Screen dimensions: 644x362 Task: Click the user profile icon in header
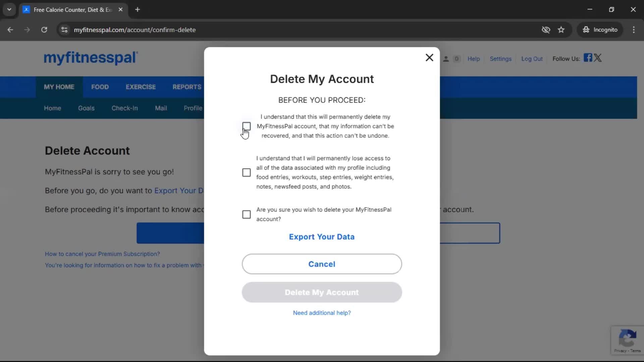[446, 59]
